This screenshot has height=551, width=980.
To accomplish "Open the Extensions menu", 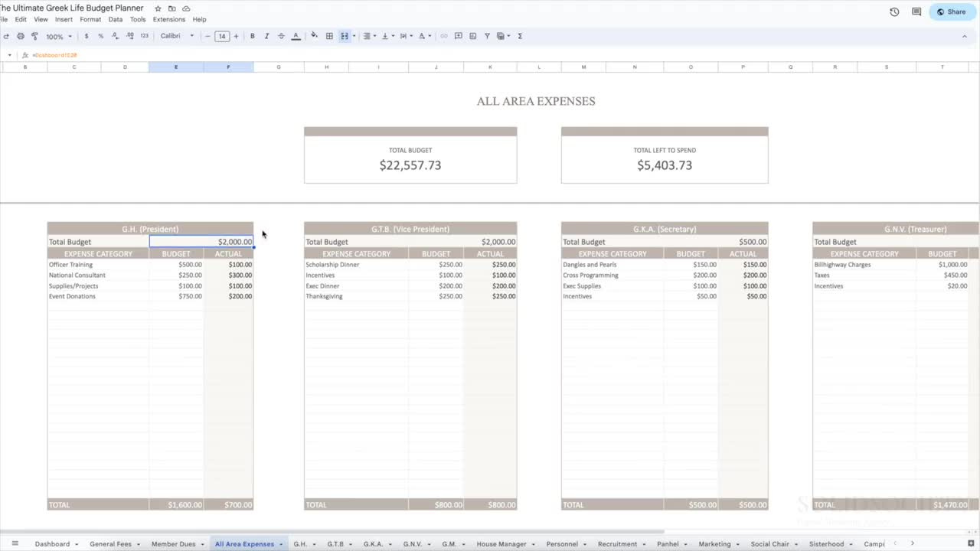I will [x=168, y=19].
